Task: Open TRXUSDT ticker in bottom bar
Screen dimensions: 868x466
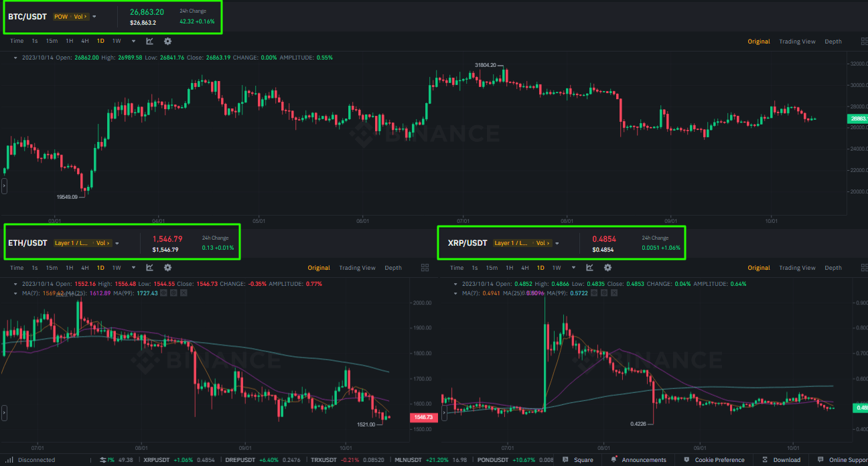Action: click(348, 460)
